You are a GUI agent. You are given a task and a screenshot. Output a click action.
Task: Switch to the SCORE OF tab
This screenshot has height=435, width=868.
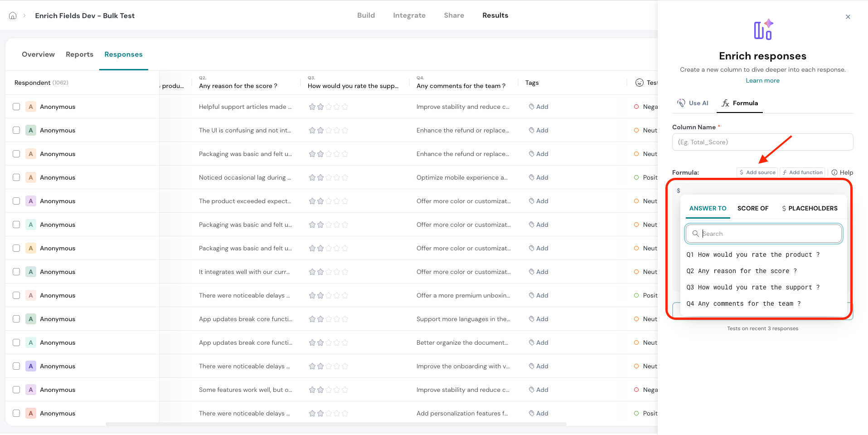(x=752, y=208)
